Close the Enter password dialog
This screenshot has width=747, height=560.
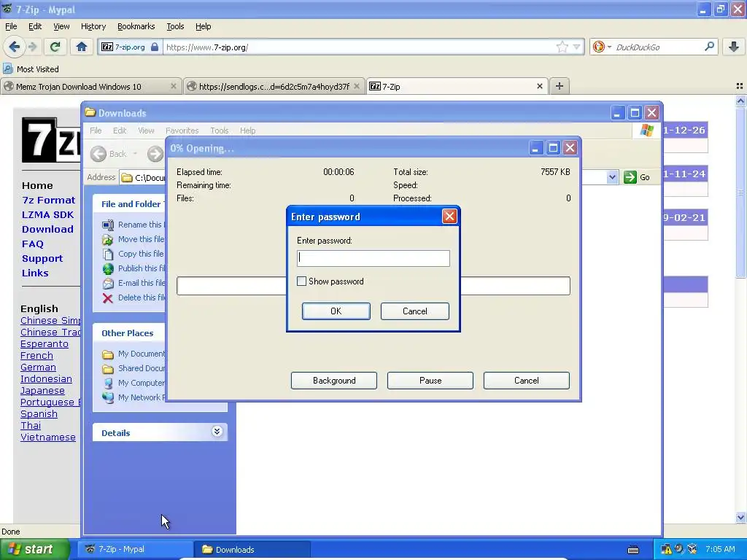pos(449,217)
